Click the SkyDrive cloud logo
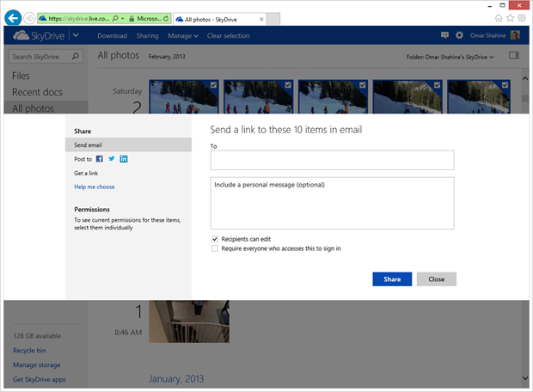Screen dimensions: 533x392 coord(37,35)
